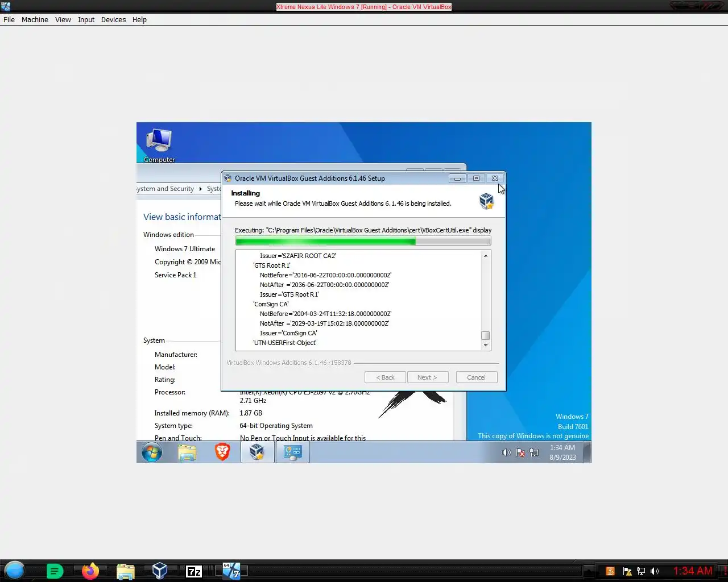Click 'Windows 7 Ultimate' text in System window
This screenshot has width=728, height=582.
point(185,249)
